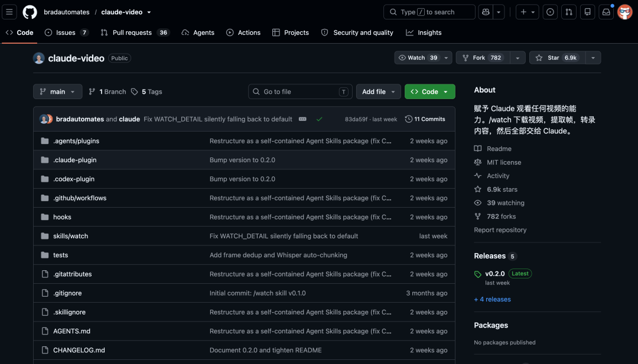Open the Security and quality tab
638x364 pixels.
[x=357, y=32]
